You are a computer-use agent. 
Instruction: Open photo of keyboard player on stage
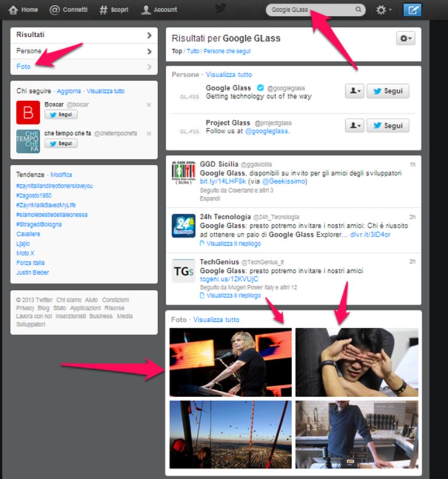231,362
